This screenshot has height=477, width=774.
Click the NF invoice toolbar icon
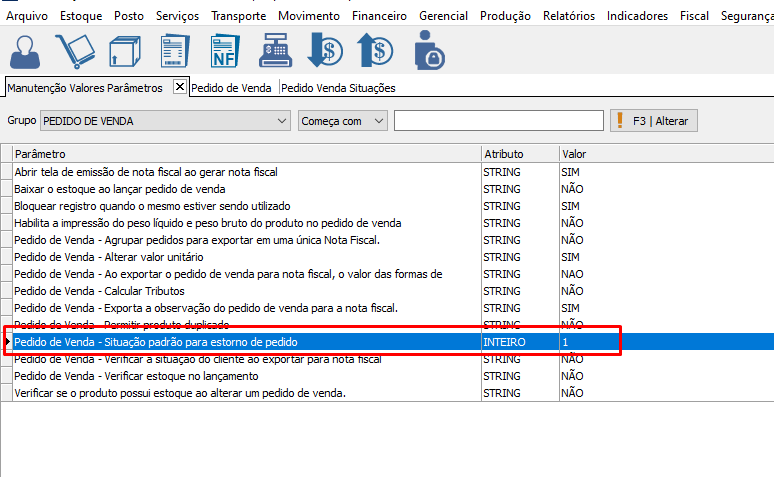click(x=225, y=51)
